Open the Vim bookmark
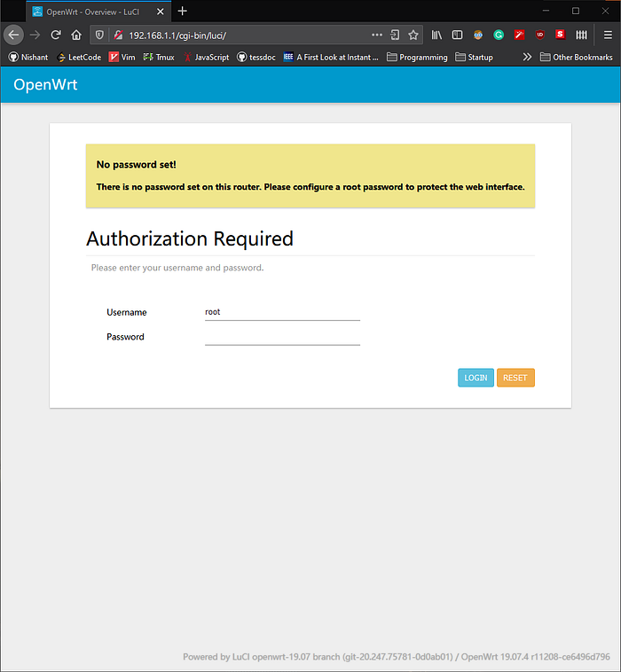 point(122,57)
